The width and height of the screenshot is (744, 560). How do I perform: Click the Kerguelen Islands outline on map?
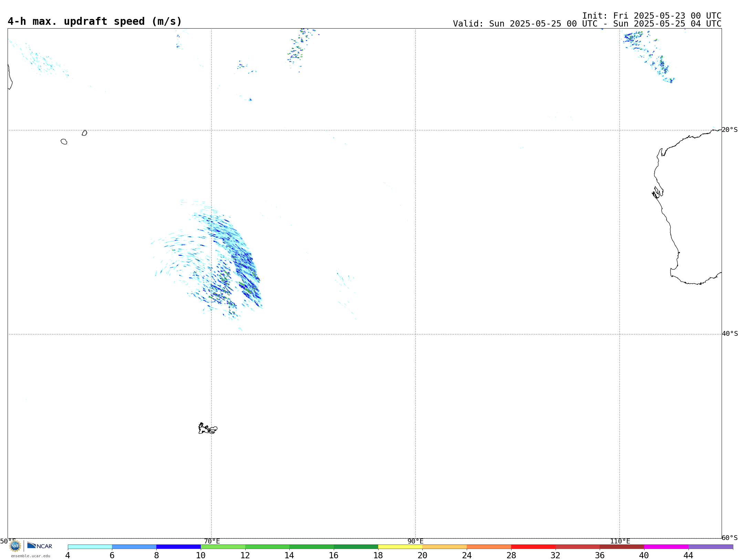pyautogui.click(x=208, y=428)
